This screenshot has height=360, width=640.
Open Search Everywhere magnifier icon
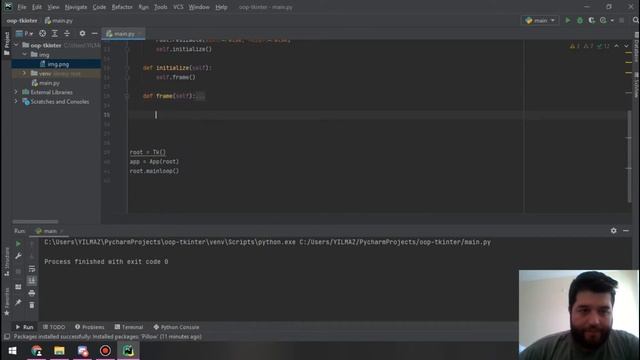tap(636, 20)
